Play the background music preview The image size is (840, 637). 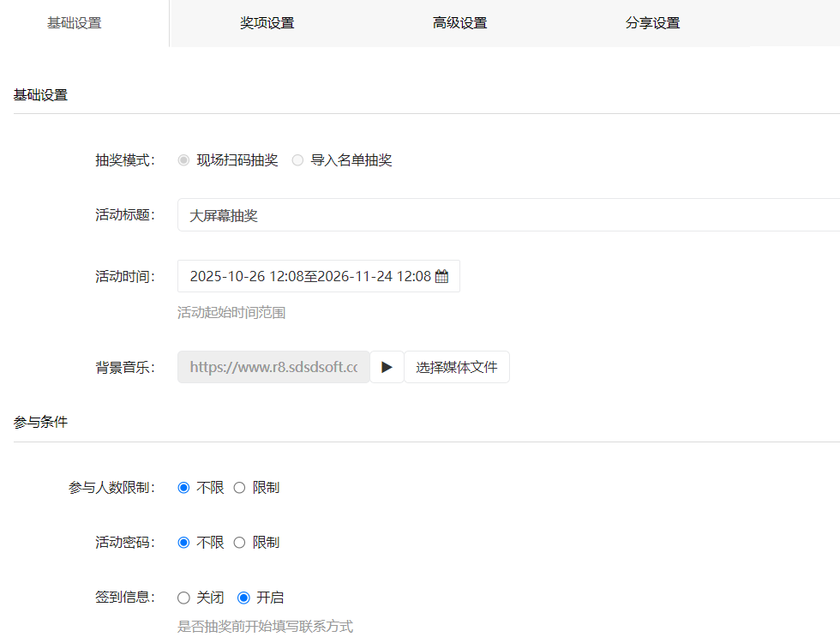387,367
